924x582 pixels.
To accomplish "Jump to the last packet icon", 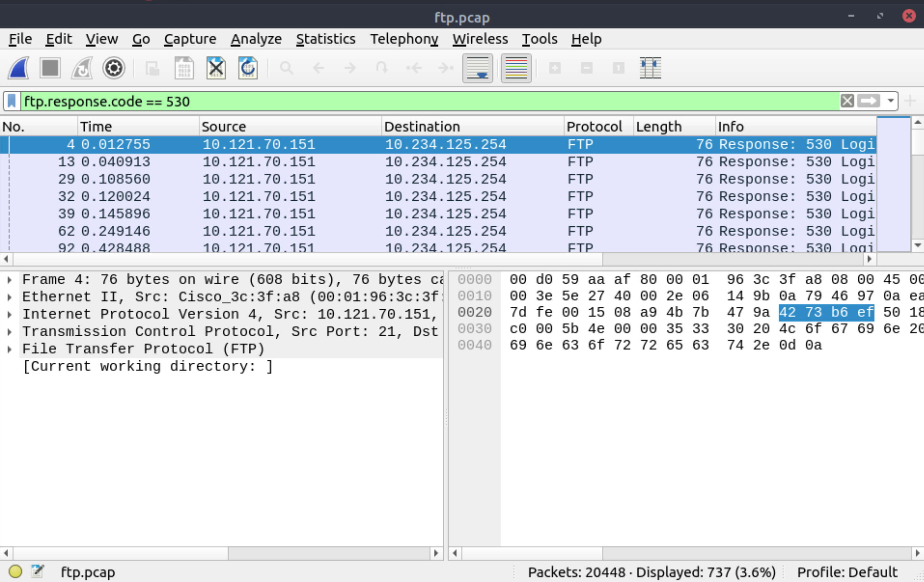I will point(446,68).
